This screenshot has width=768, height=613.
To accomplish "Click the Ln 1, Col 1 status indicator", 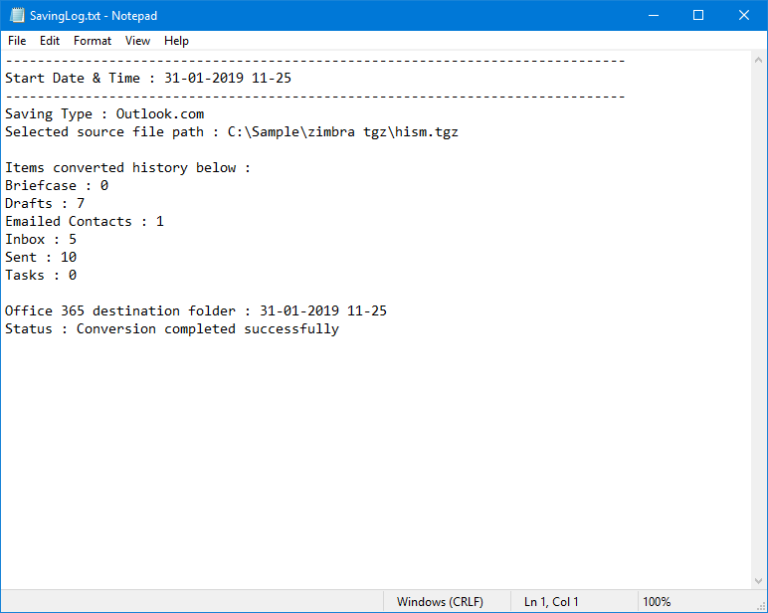I will click(x=551, y=602).
